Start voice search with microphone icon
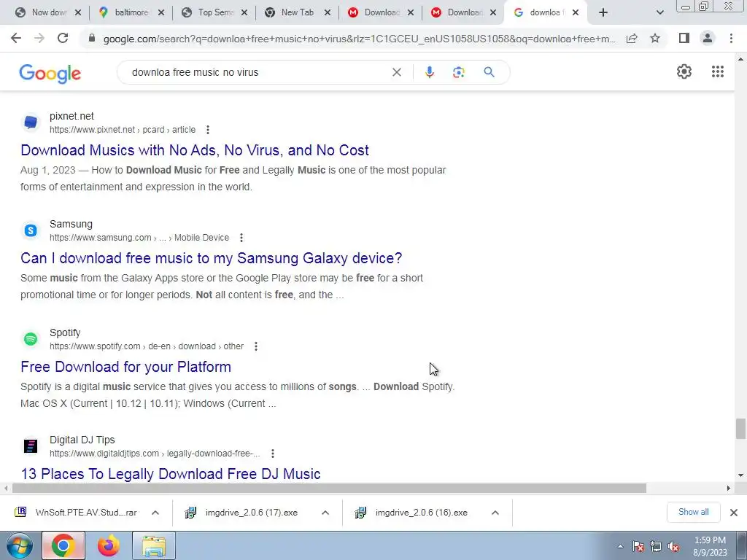 [x=429, y=72]
